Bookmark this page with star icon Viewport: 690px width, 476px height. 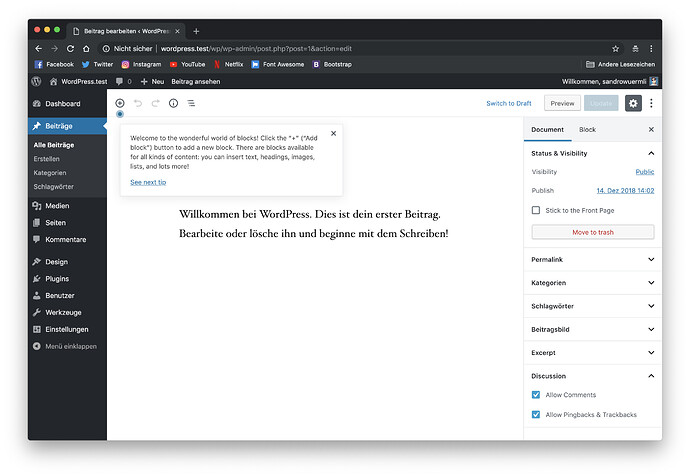pyautogui.click(x=615, y=48)
